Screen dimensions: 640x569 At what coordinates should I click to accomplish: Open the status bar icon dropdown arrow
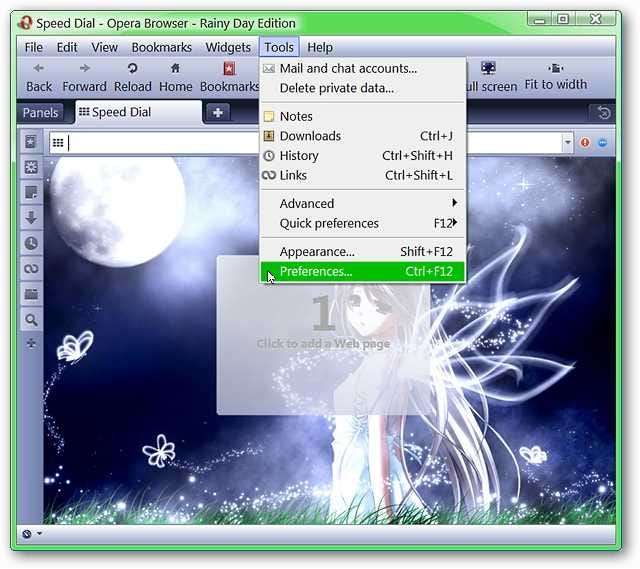39,533
